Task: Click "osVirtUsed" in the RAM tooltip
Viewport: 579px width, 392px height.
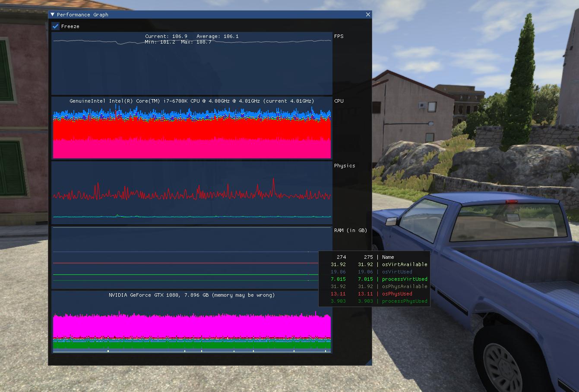Action: [x=397, y=272]
